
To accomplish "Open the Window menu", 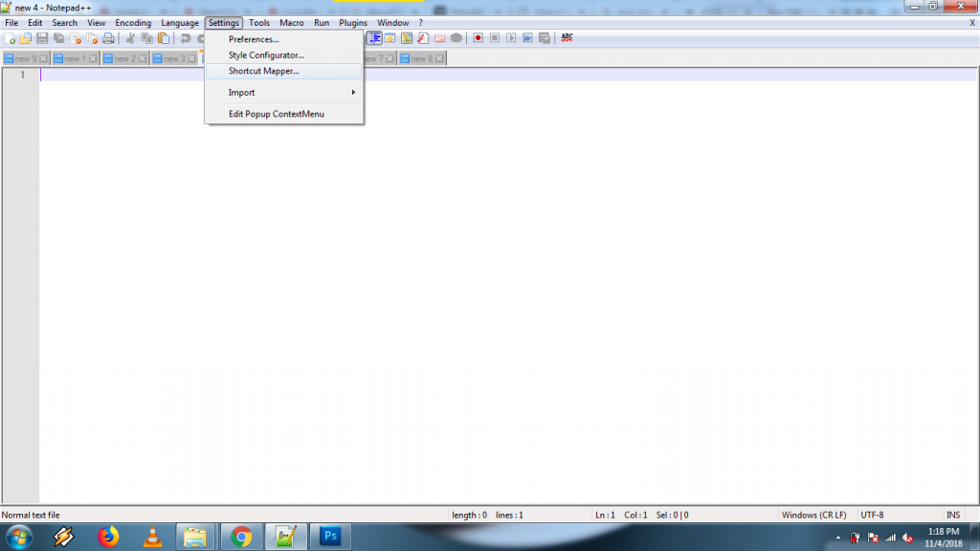I will [392, 23].
